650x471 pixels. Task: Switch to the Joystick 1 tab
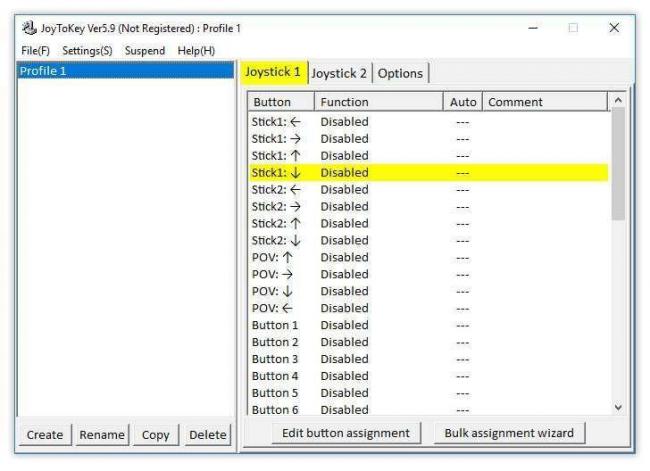coord(274,72)
